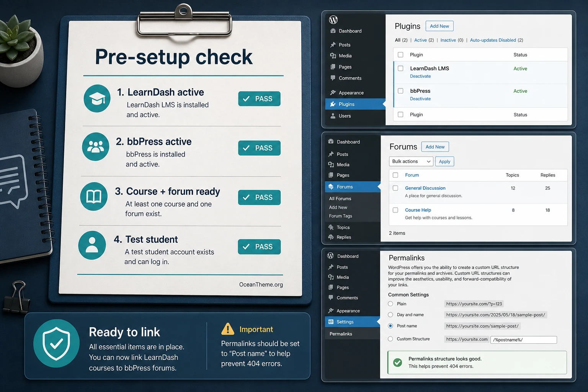
Task: Click the Topics icon in Forums panel sidebar
Action: pyautogui.click(x=331, y=227)
